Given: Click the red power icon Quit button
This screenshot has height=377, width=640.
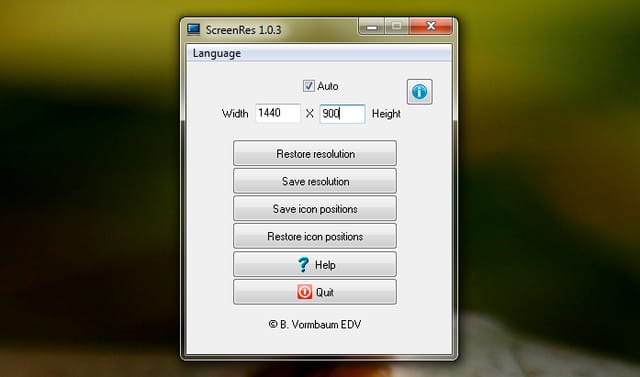Looking at the screenshot, I should pos(315,292).
